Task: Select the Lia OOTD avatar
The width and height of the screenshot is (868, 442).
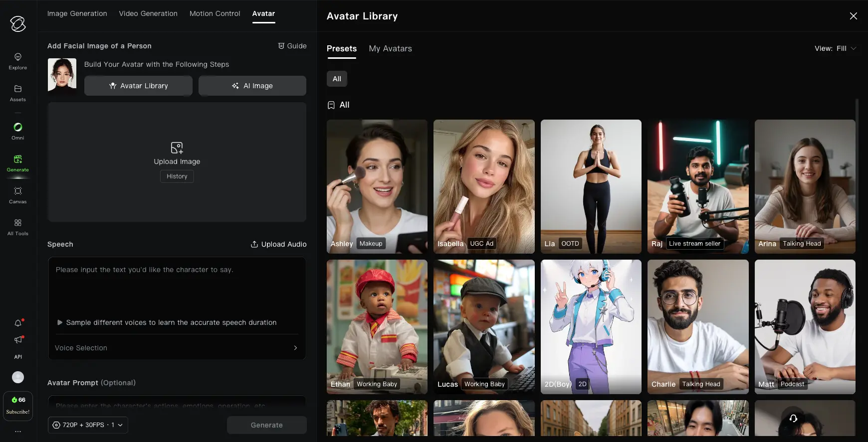Action: pos(591,186)
